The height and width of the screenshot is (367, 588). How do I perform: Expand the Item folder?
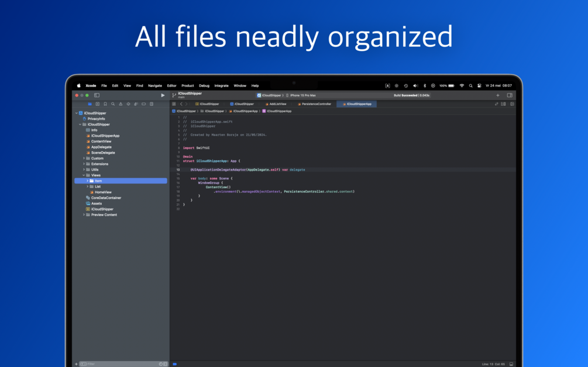(88, 181)
